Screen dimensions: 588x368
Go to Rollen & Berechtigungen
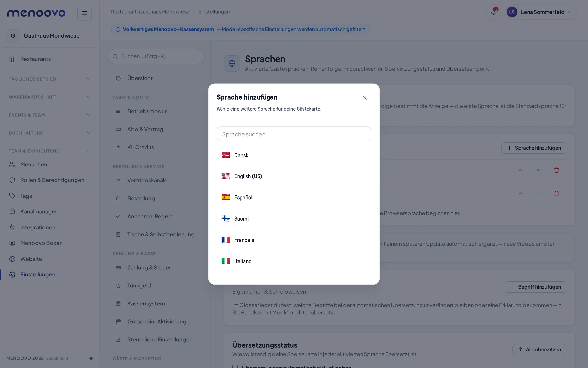point(50,180)
